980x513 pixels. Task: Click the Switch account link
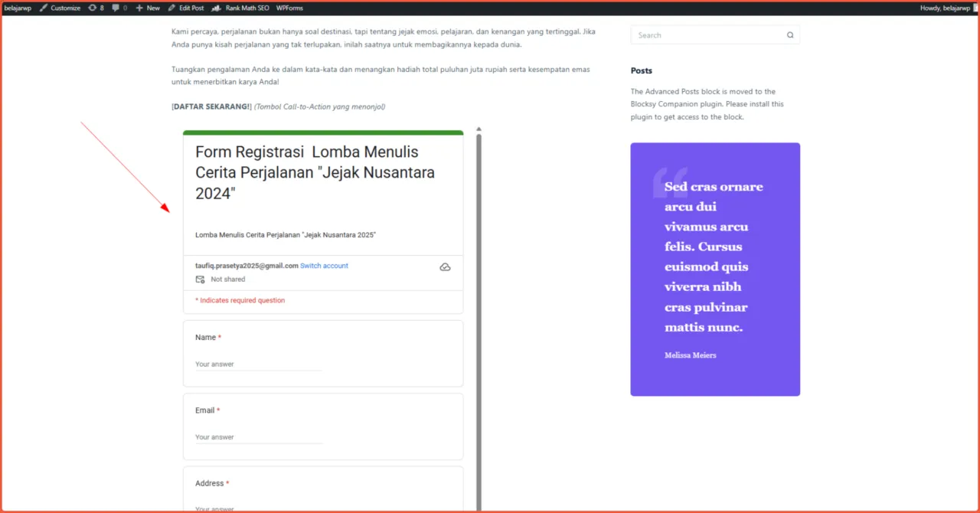(324, 266)
